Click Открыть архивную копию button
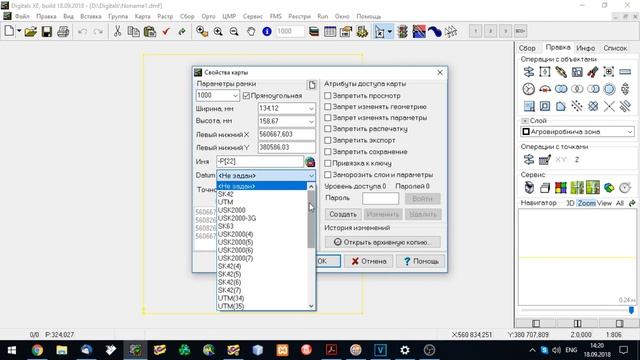The height and width of the screenshot is (360, 640). coord(383,242)
